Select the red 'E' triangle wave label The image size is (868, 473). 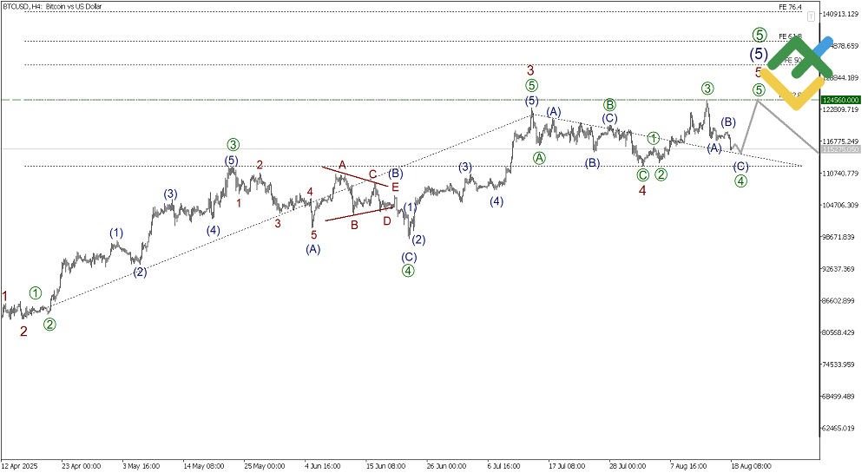[x=395, y=187]
